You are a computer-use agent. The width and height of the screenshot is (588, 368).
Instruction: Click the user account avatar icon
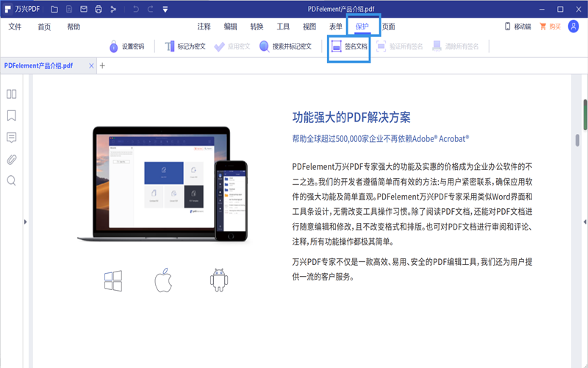(574, 26)
